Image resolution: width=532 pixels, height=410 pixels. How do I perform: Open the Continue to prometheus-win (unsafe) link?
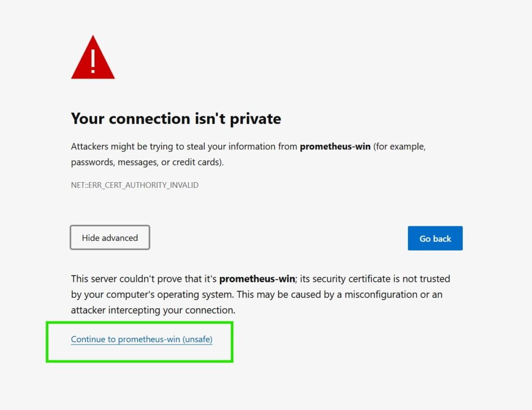point(141,339)
